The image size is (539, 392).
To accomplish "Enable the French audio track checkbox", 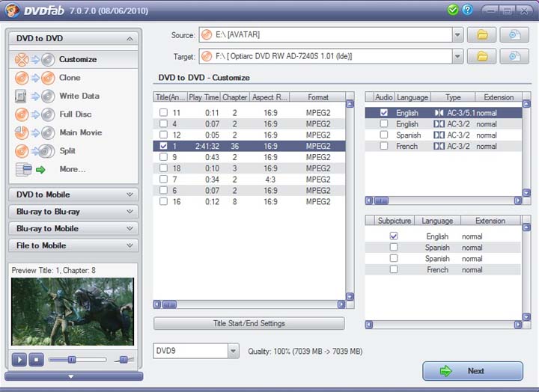I will (x=384, y=147).
